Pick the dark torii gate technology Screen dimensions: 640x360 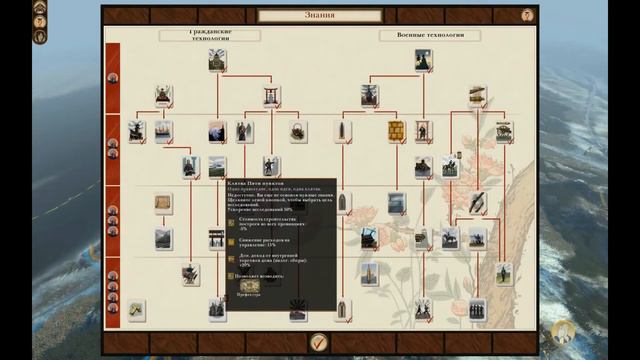coord(217,239)
